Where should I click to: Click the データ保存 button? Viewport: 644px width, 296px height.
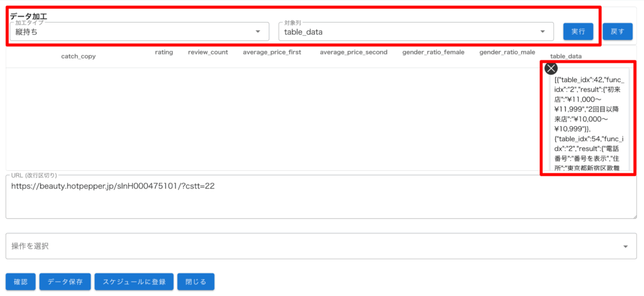pos(65,282)
